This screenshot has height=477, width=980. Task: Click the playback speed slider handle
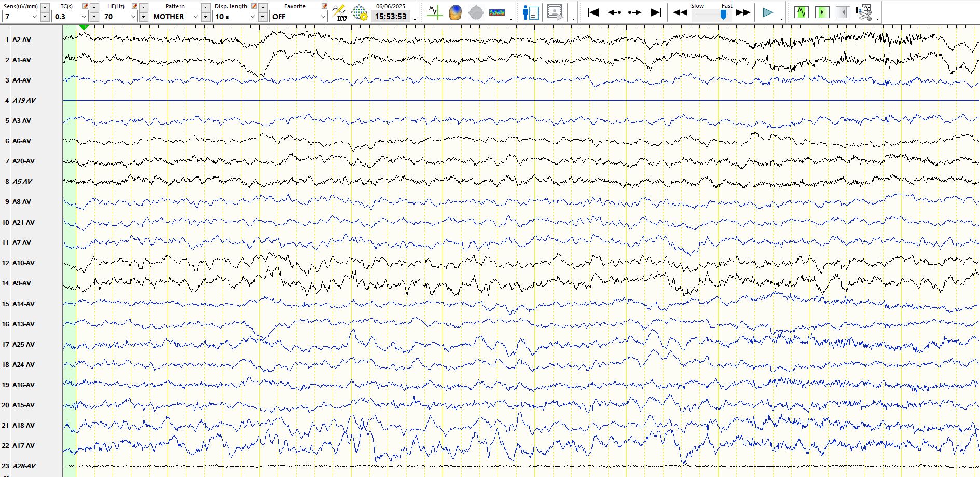click(x=723, y=15)
